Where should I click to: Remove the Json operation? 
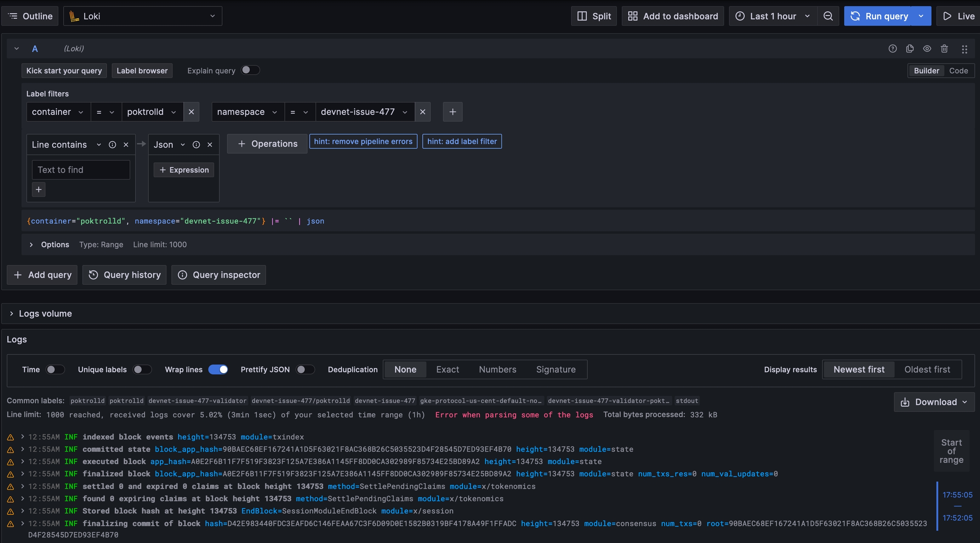pyautogui.click(x=210, y=145)
